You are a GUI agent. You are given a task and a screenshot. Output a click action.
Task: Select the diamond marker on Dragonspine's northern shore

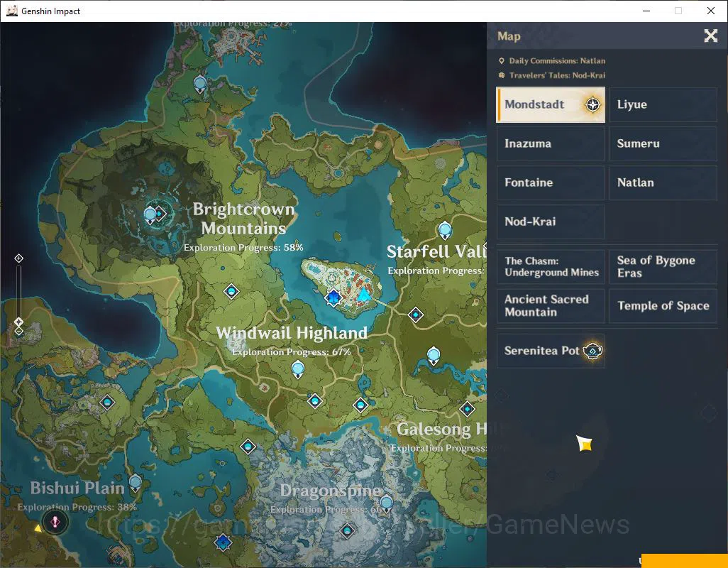[x=360, y=405]
